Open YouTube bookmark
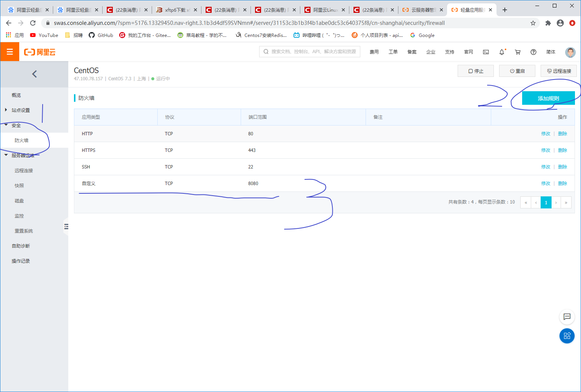 pyautogui.click(x=44, y=35)
